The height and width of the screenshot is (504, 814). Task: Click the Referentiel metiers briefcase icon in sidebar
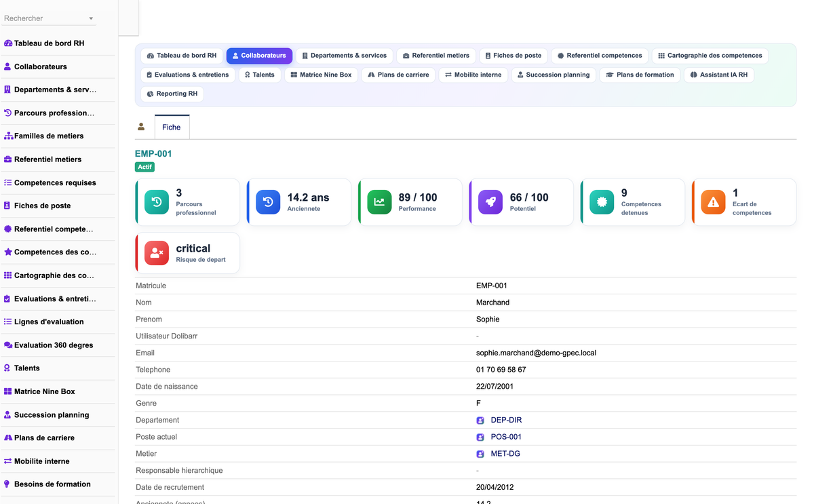coord(8,159)
